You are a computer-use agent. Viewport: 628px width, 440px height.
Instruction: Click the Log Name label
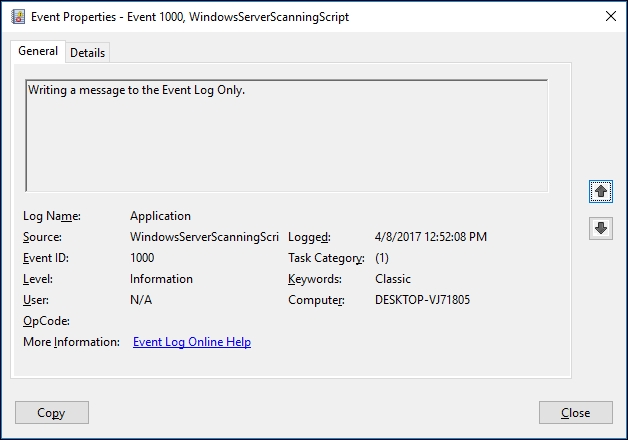(x=52, y=216)
